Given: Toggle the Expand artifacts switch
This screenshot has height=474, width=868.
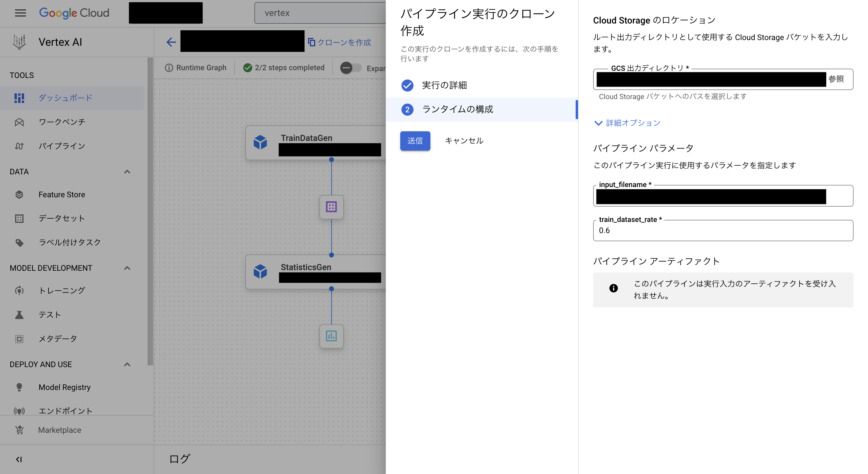Looking at the screenshot, I should [x=351, y=68].
